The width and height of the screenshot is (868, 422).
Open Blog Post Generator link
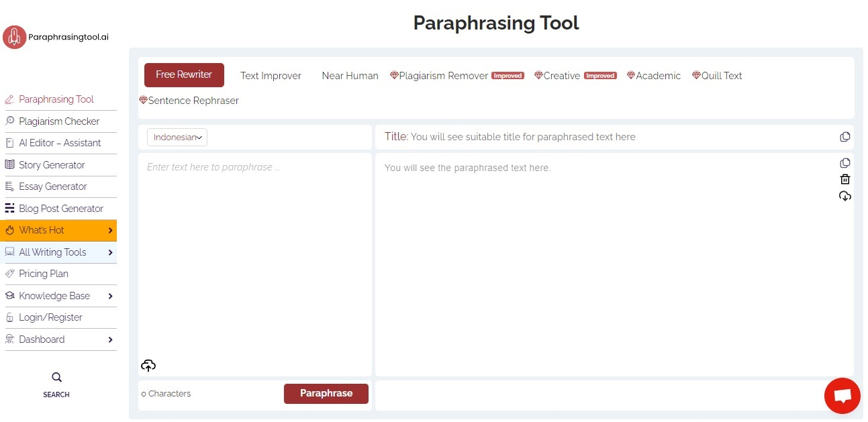pyautogui.click(x=61, y=209)
